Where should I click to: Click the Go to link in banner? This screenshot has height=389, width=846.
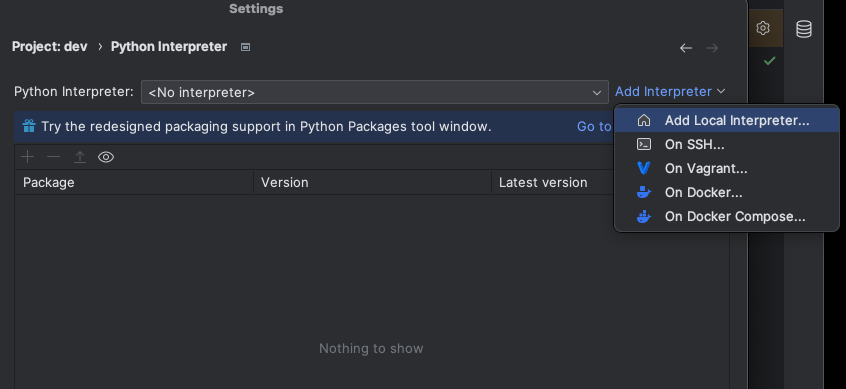594,126
